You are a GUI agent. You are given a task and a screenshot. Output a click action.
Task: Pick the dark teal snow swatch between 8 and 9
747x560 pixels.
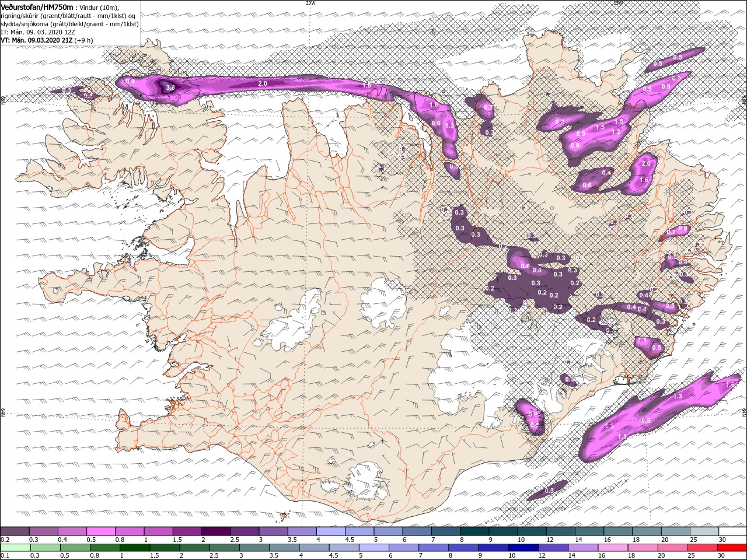point(474,531)
